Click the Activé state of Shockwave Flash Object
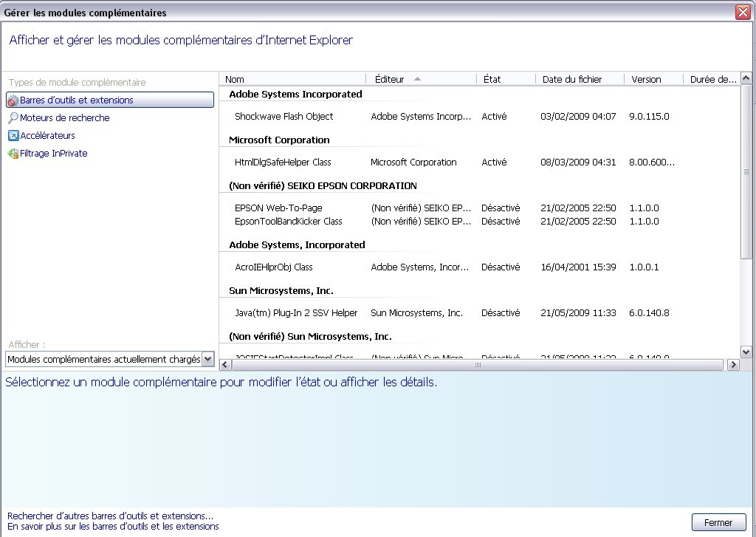 click(494, 116)
